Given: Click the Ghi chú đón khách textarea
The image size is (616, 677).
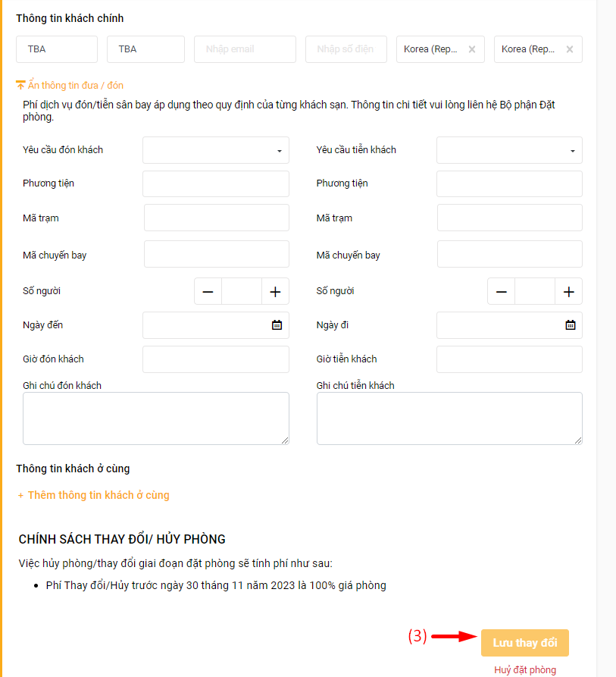Looking at the screenshot, I should pos(156,418).
